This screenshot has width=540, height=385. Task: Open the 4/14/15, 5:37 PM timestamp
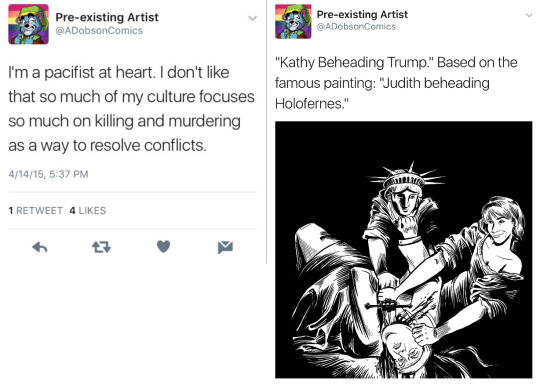[48, 174]
